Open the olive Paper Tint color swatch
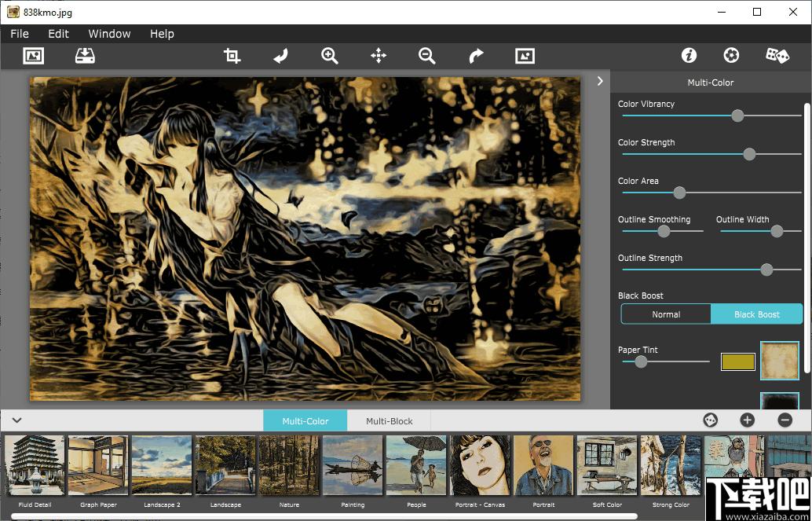 point(738,361)
